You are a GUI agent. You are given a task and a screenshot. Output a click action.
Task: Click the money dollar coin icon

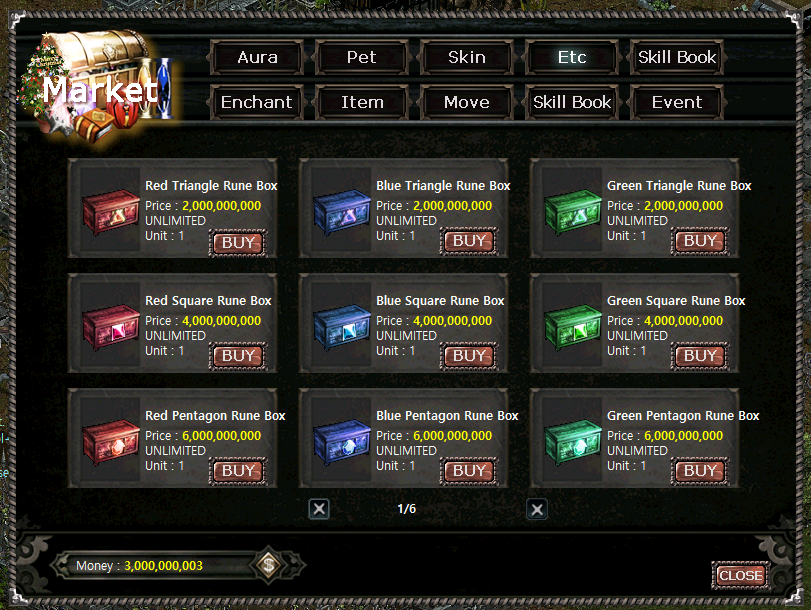point(268,564)
